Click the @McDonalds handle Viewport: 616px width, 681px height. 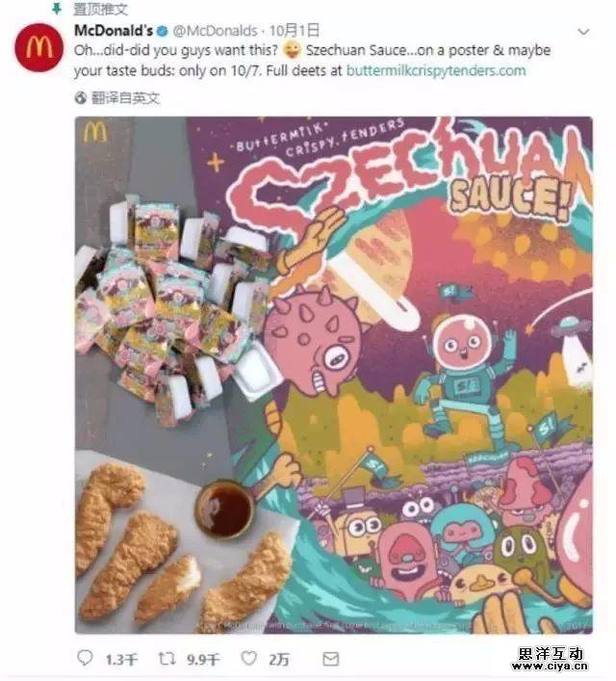(x=216, y=31)
